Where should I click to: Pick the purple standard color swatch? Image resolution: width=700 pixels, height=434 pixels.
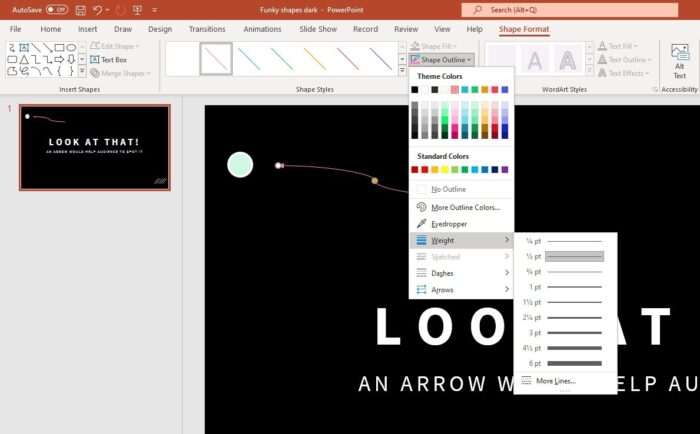(x=504, y=170)
